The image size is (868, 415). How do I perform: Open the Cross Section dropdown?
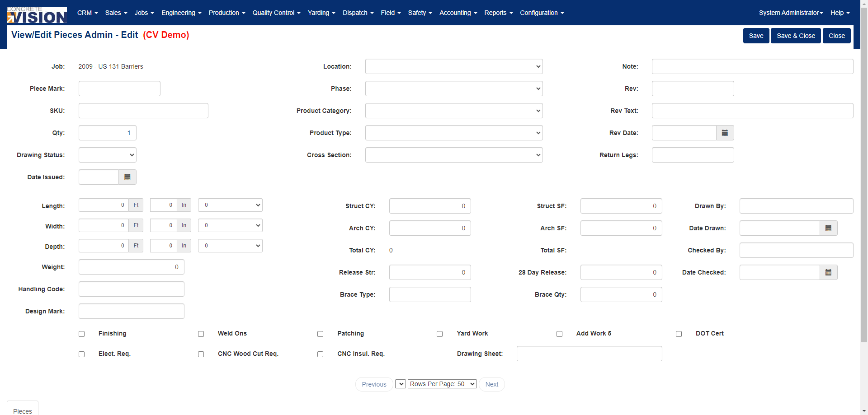click(x=454, y=155)
